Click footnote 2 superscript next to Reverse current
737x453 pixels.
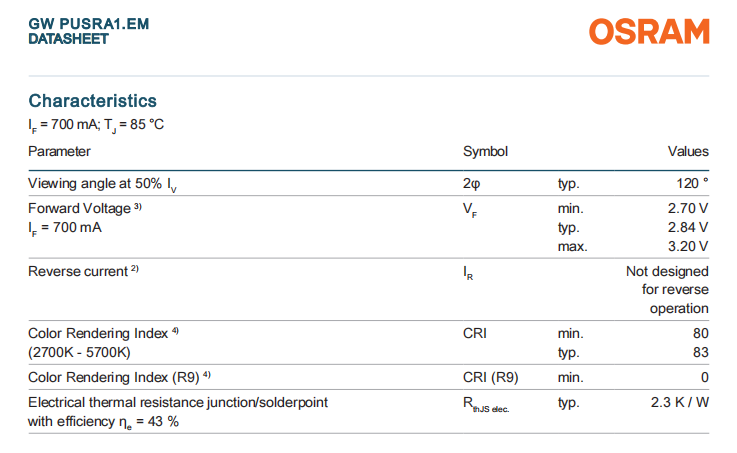click(x=134, y=270)
